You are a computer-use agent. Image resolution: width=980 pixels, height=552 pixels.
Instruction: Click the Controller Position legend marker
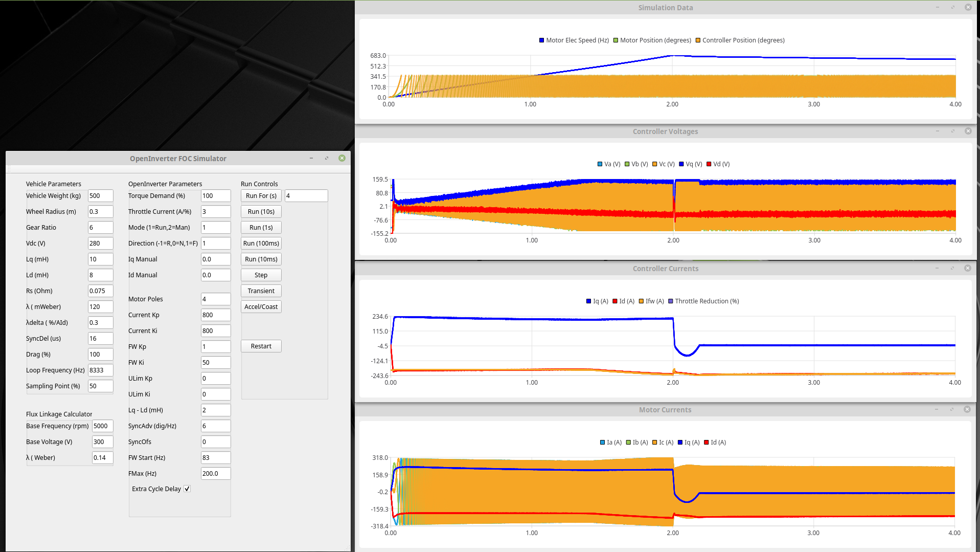698,40
